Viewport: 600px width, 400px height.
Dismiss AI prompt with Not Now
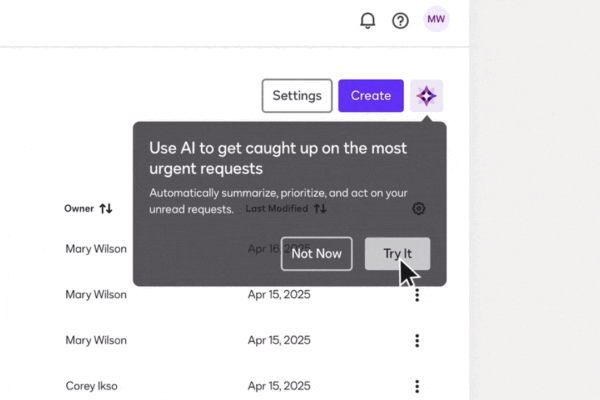[x=316, y=254]
